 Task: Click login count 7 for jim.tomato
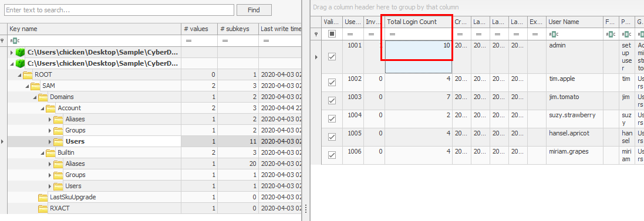coord(419,101)
